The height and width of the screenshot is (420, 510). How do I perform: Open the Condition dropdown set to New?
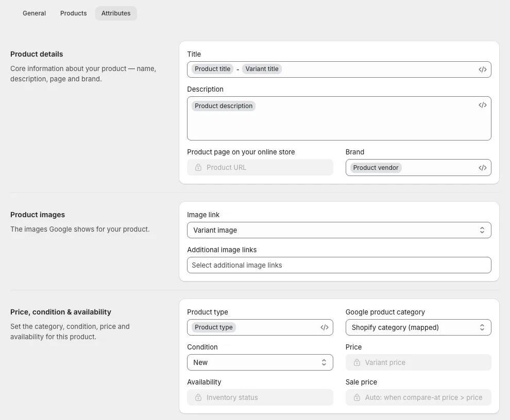coord(260,362)
